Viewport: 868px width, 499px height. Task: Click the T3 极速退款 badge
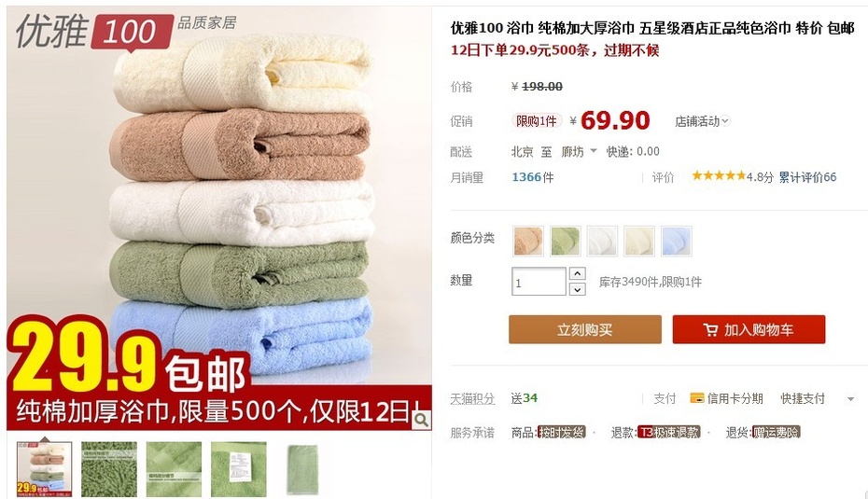click(x=668, y=432)
